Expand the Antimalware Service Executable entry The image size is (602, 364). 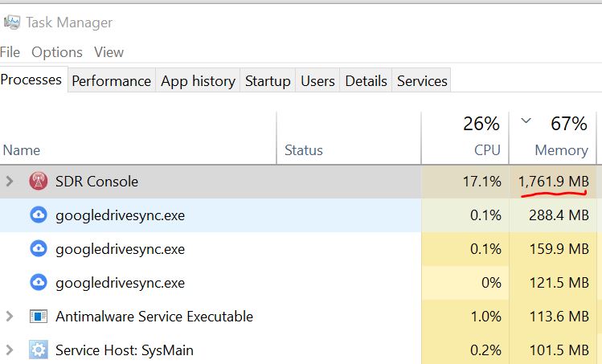click(10, 317)
